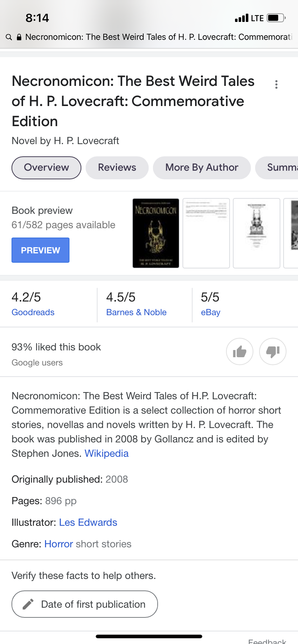
Task: Tap the 4.5/5 Barnes & Noble score
Action: pos(121,297)
